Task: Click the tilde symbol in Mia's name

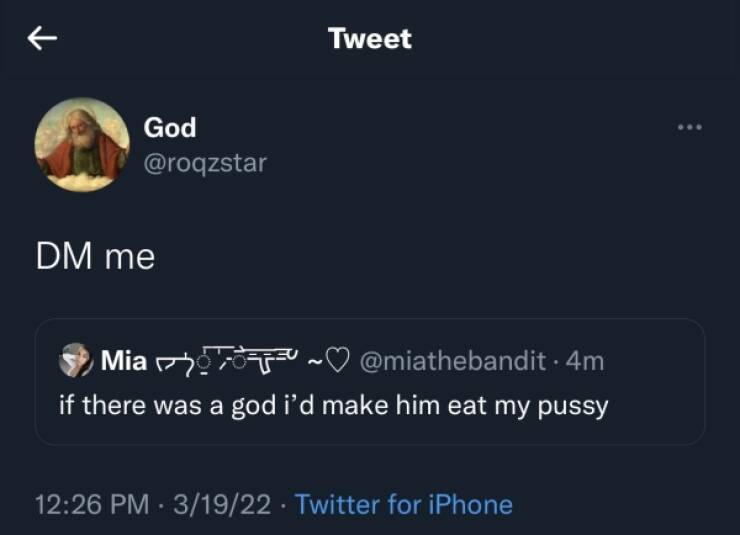Action: 312,360
